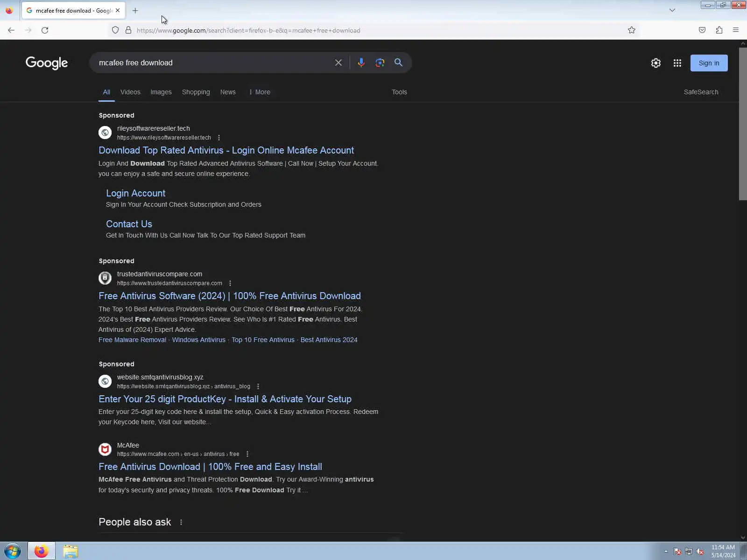747x560 pixels.
Task: Click the McAfee site favicon
Action: [105, 449]
